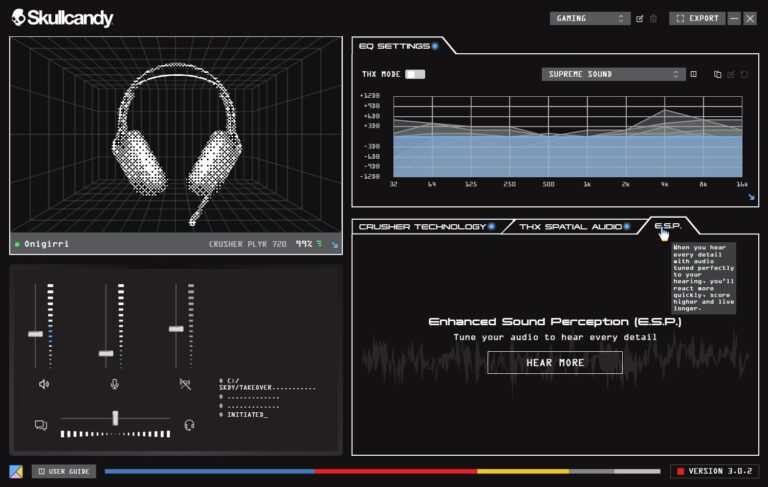768x487 pixels.
Task: Open the Gaming profile dropdown
Action: pos(590,18)
